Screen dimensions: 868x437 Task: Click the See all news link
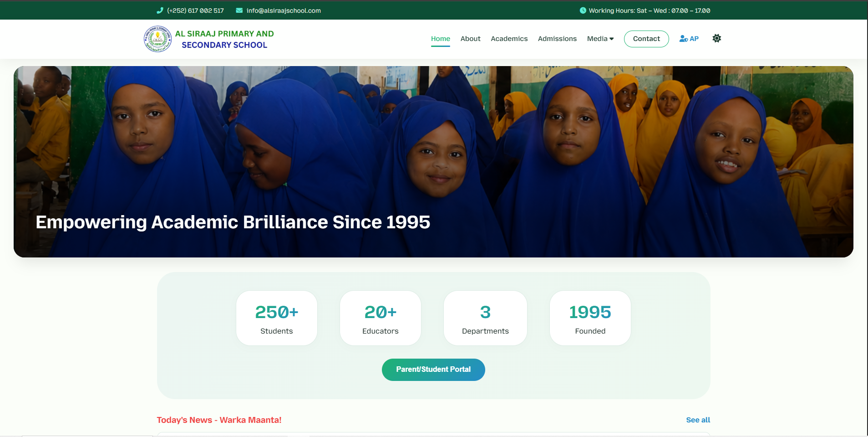(x=698, y=420)
